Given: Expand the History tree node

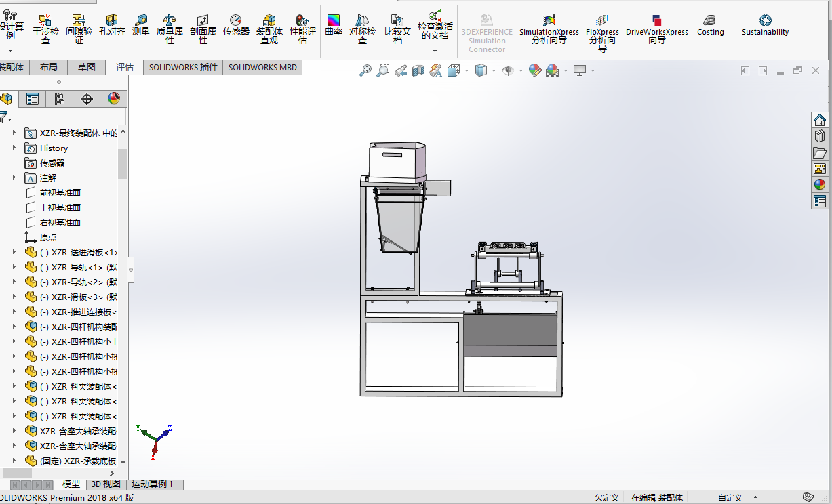Looking at the screenshot, I should [14, 148].
